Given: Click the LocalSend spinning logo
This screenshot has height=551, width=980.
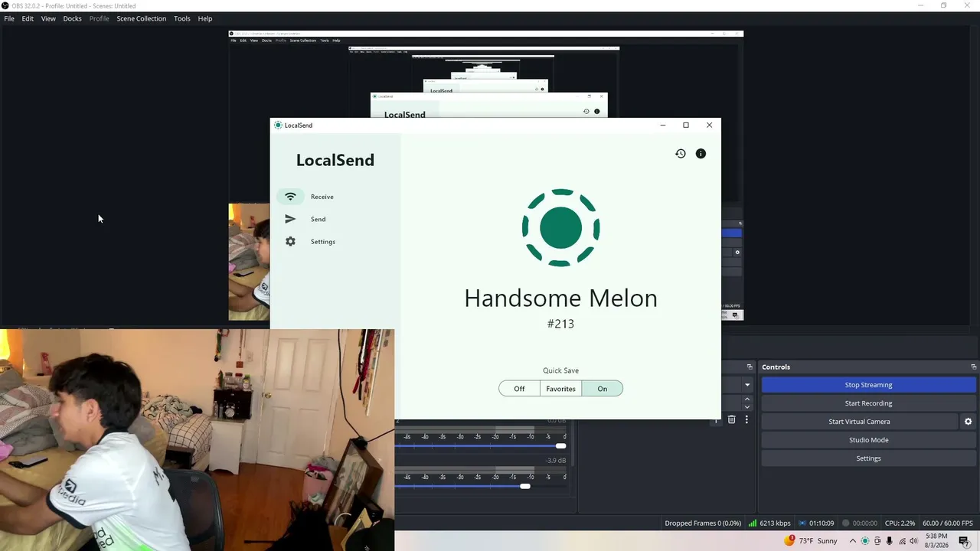Looking at the screenshot, I should pos(560,228).
